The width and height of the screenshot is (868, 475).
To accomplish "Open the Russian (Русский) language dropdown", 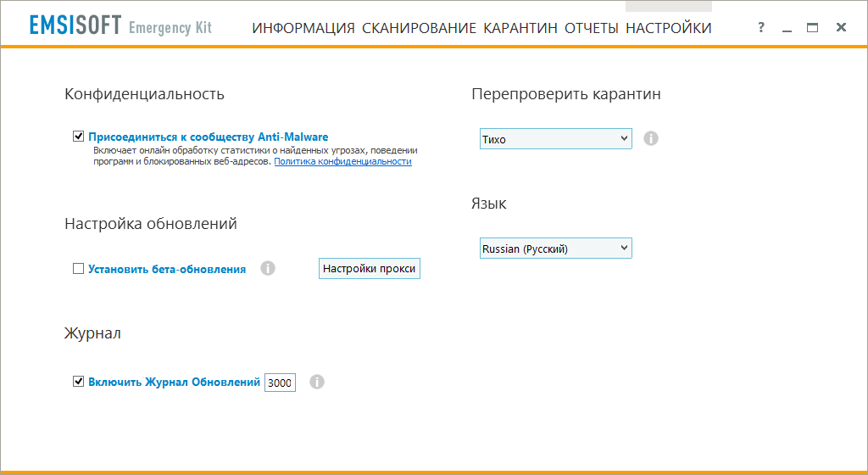I will pyautogui.click(x=555, y=249).
